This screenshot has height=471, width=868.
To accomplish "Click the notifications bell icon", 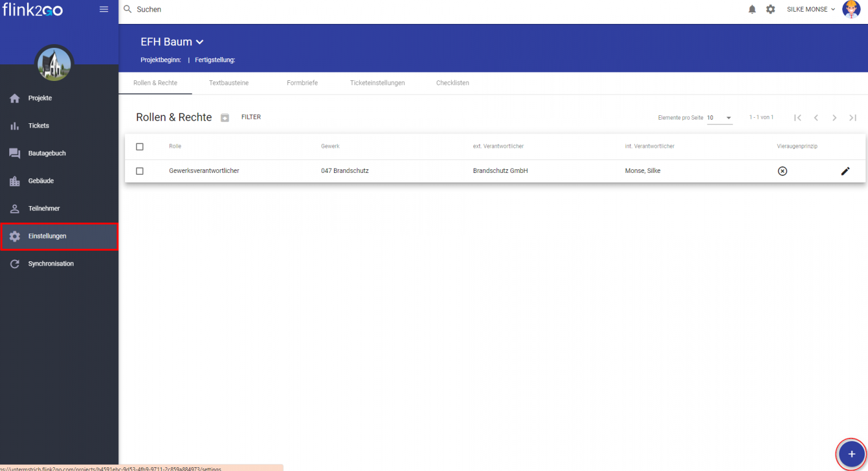I will pyautogui.click(x=752, y=9).
